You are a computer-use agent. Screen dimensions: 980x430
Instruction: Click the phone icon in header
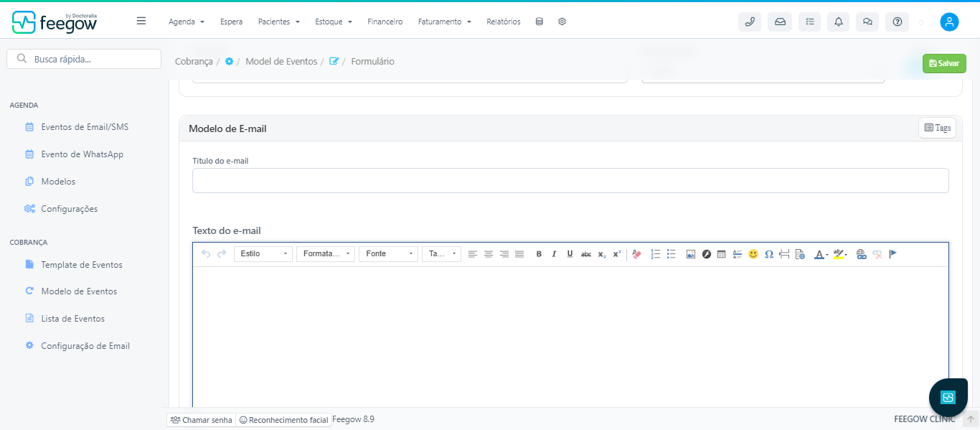coord(750,22)
